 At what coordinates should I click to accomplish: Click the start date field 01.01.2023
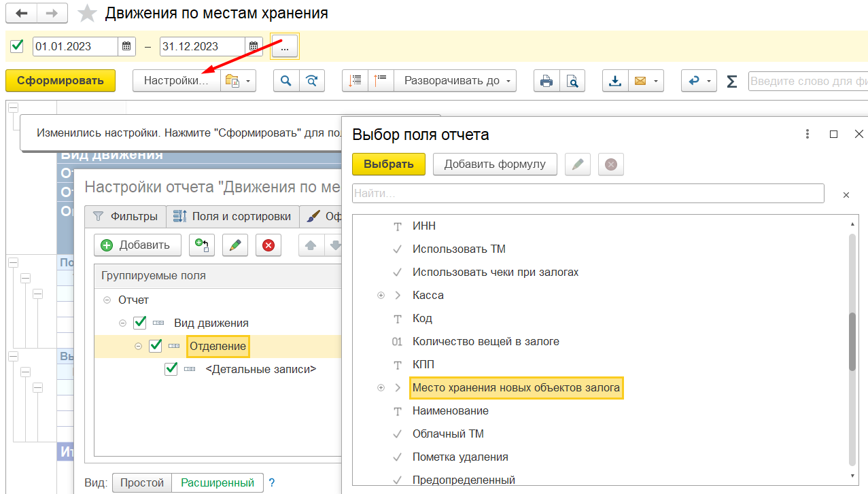pyautogui.click(x=76, y=46)
